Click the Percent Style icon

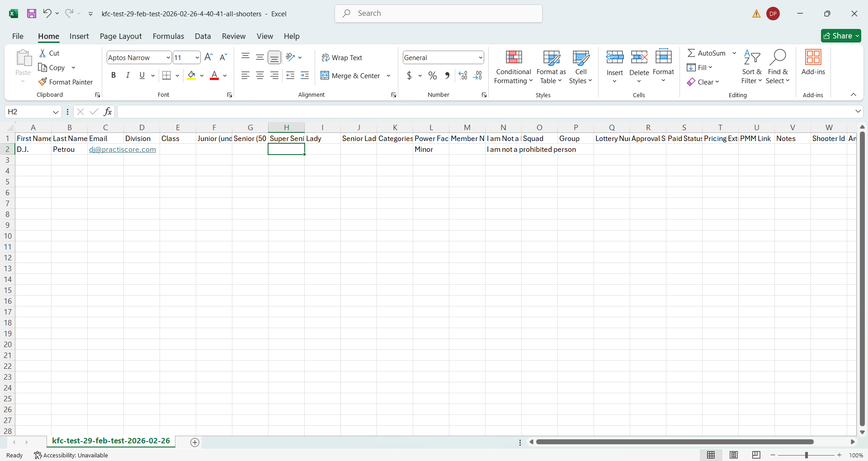coord(433,75)
